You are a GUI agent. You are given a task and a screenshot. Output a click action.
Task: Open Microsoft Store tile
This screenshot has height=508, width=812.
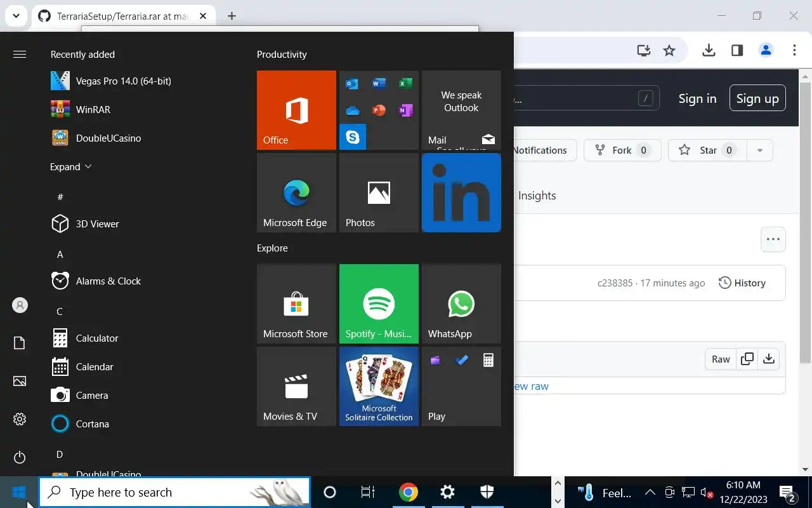(x=296, y=304)
